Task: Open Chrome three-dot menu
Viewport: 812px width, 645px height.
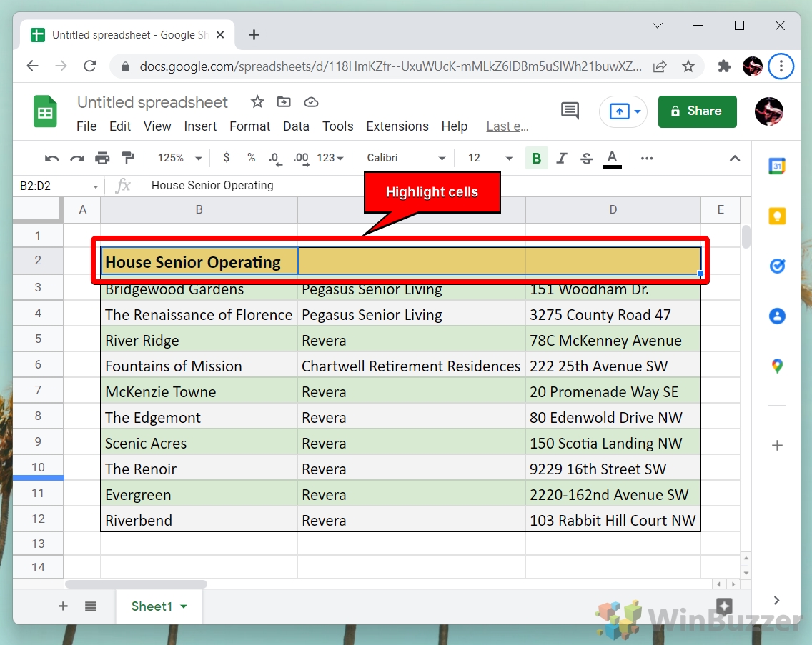Action: tap(781, 66)
